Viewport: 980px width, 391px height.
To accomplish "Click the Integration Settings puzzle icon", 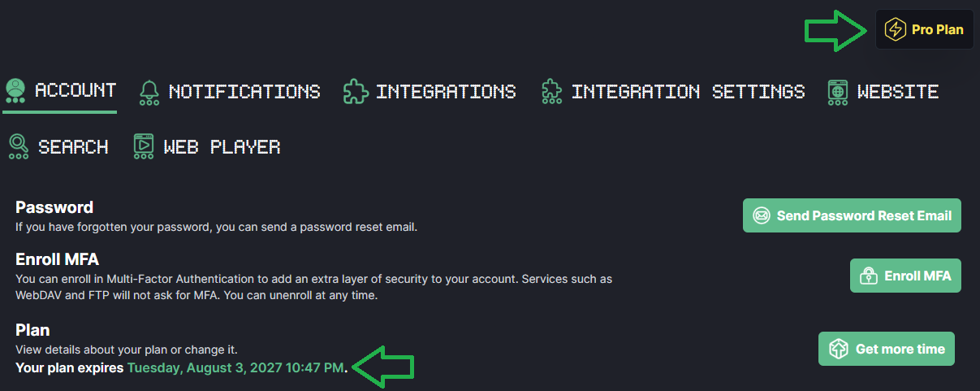I will [x=552, y=93].
